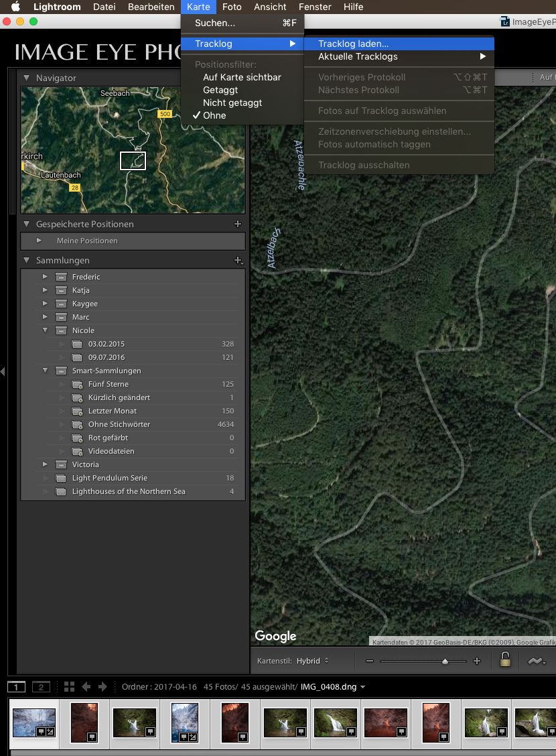Open the Ansicht menu
556x756 pixels.
[270, 7]
